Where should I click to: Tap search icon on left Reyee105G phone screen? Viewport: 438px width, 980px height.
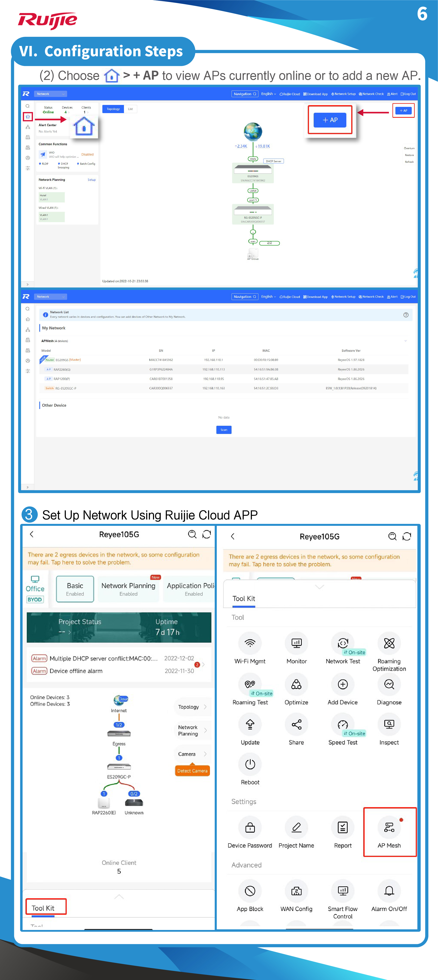192,535
